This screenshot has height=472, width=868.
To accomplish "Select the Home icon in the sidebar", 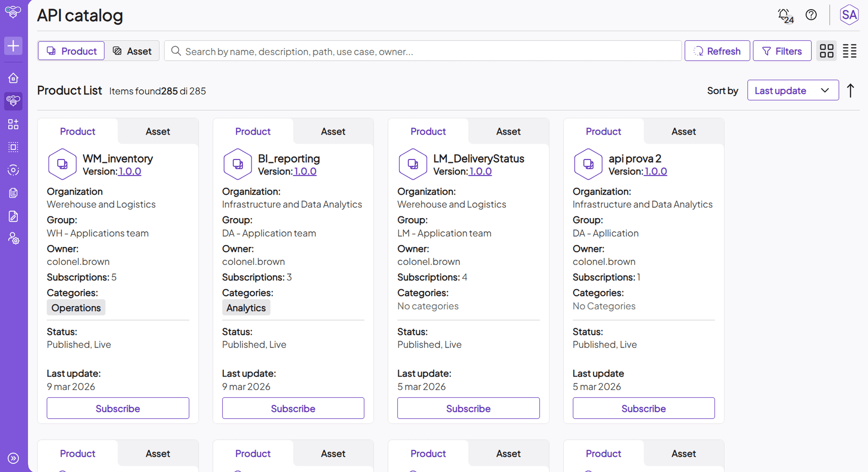I will pos(13,78).
